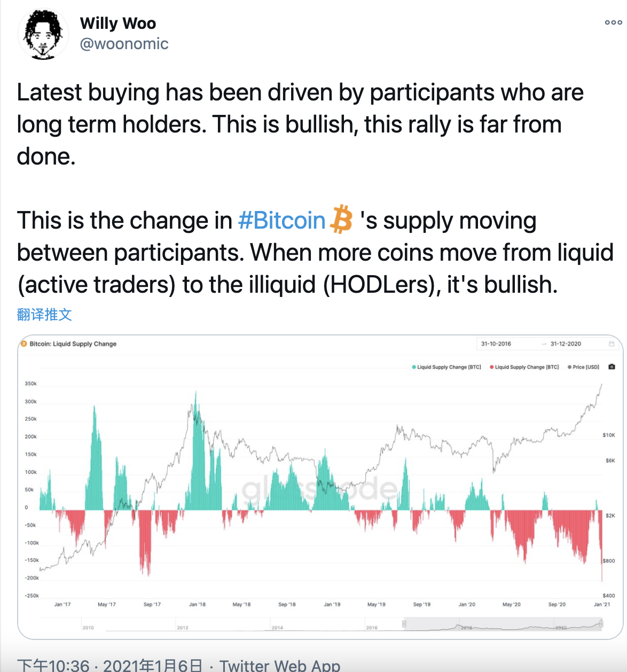This screenshot has height=672, width=627.
Task: Open the 31-10-2016 start date picker
Action: click(x=496, y=343)
